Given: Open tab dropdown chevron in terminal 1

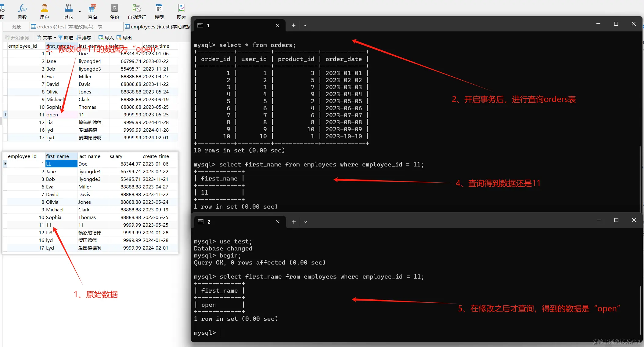Looking at the screenshot, I should pyautogui.click(x=305, y=25).
